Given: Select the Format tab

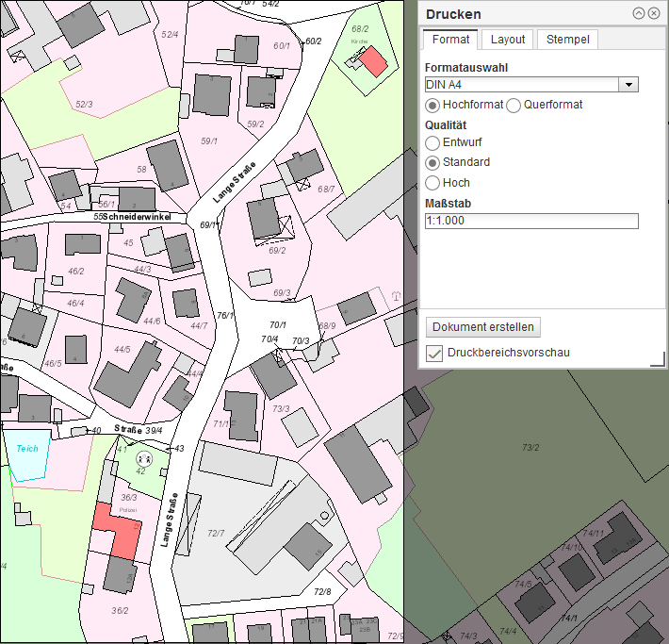Looking at the screenshot, I should (451, 40).
